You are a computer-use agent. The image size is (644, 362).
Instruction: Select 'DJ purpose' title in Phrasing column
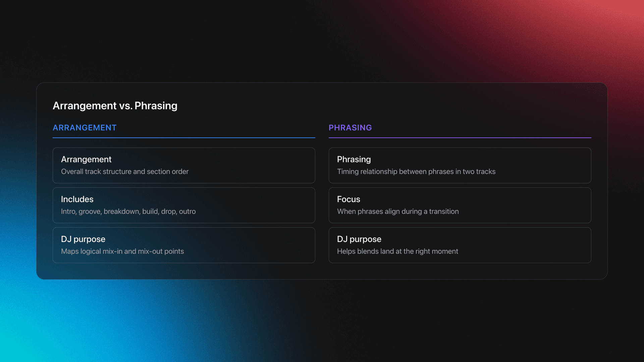pos(359,239)
